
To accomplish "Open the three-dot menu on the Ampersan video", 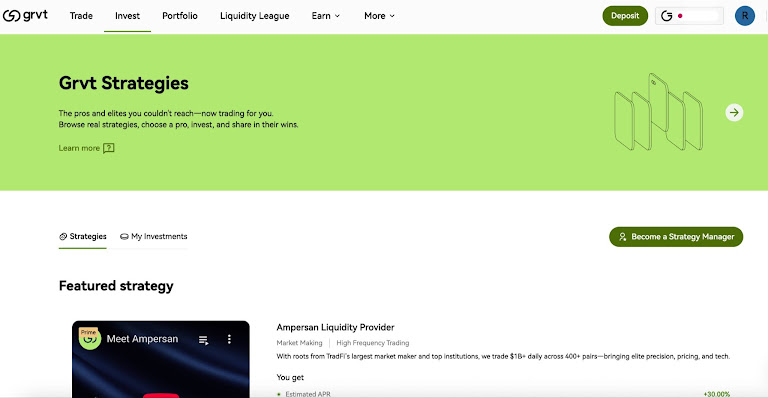I will pos(229,339).
